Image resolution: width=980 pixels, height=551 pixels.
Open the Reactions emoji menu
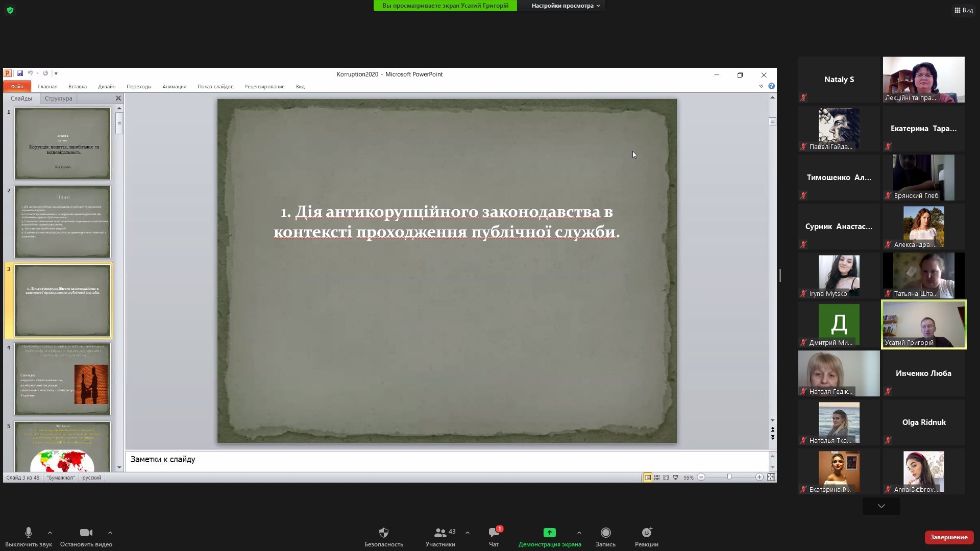[x=647, y=533]
